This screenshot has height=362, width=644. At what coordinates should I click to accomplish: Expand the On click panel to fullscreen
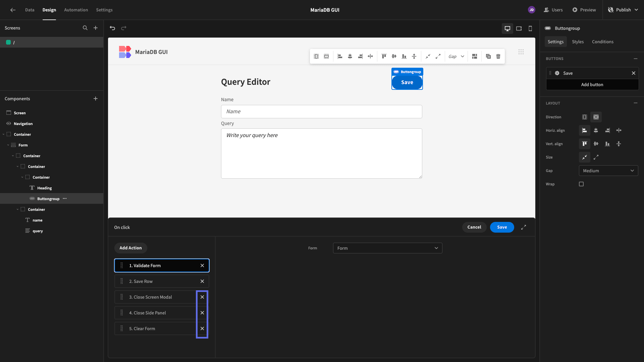click(524, 227)
